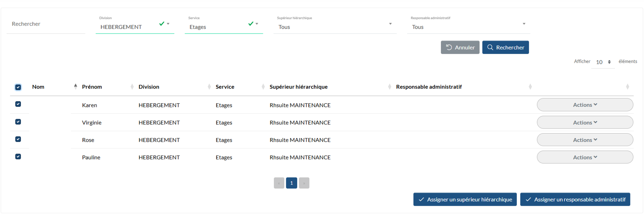Image resolution: width=644 pixels, height=221 pixels.
Task: Click HEBERGEMENT in Pauline's row
Action: 159,157
